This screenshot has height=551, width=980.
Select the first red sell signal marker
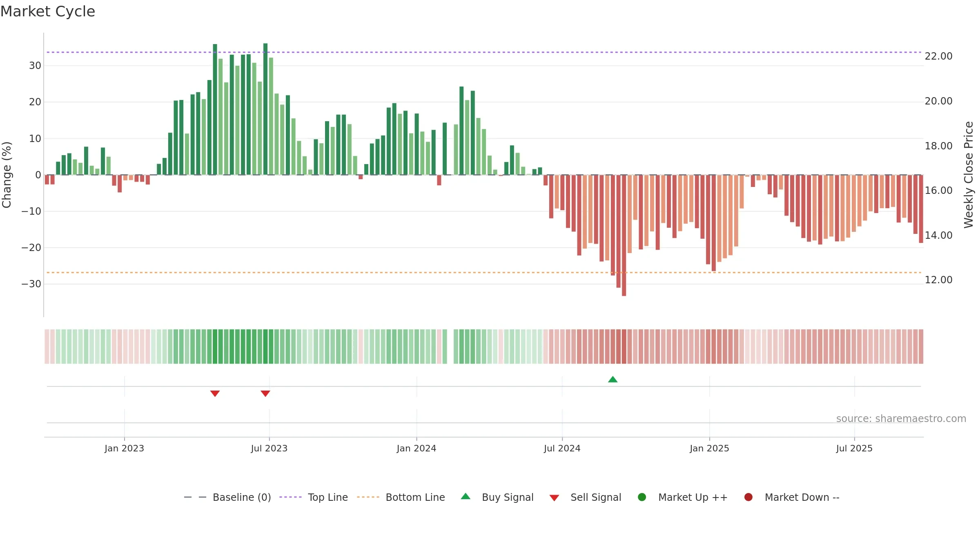point(215,393)
